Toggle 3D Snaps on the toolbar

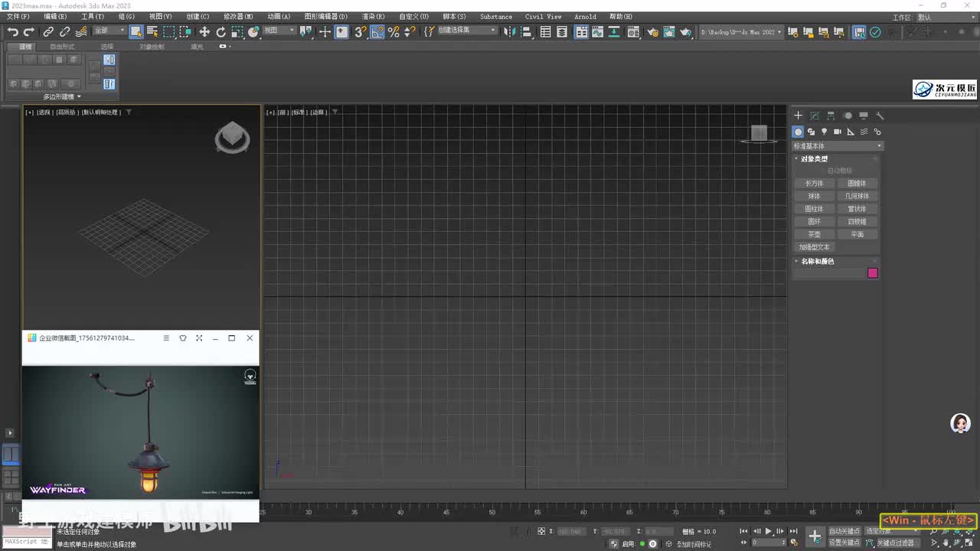click(x=360, y=32)
